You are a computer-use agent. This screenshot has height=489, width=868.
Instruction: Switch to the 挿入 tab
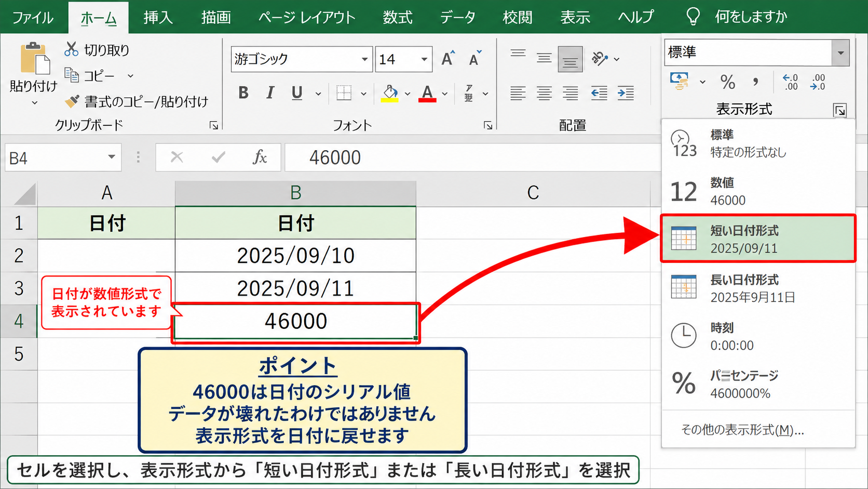click(158, 17)
